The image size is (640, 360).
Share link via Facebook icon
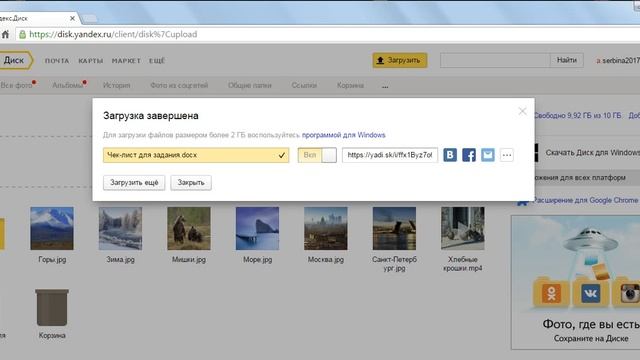click(469, 155)
